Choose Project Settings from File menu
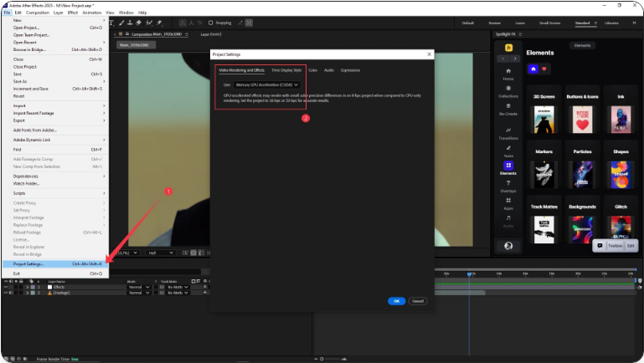 point(28,263)
